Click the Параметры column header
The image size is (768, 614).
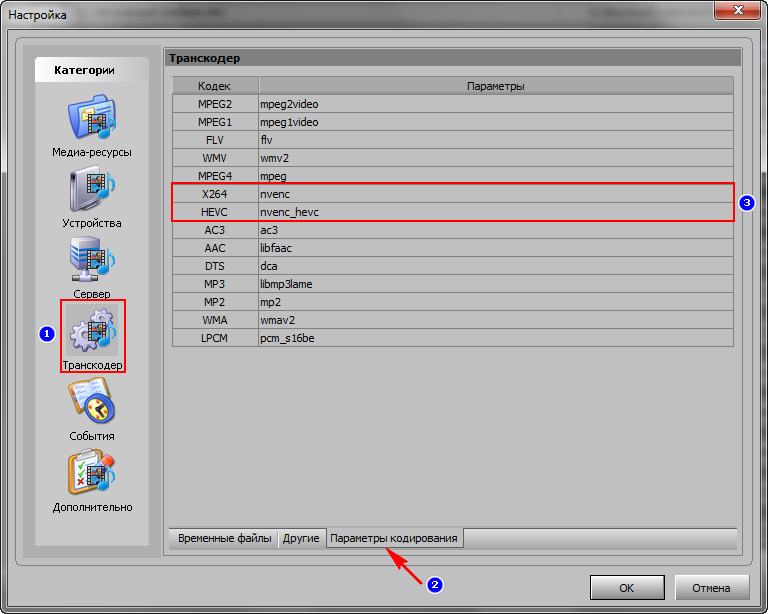tap(495, 87)
